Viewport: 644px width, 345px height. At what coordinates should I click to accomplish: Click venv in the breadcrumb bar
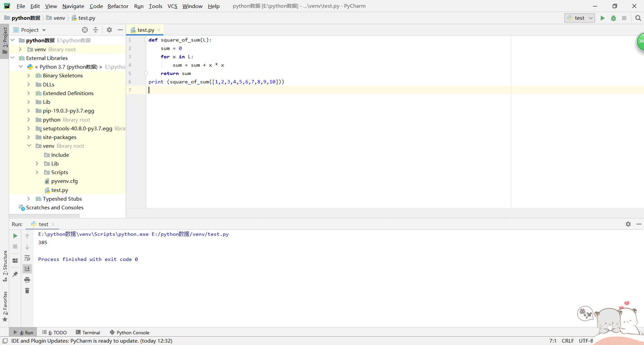(x=56, y=18)
